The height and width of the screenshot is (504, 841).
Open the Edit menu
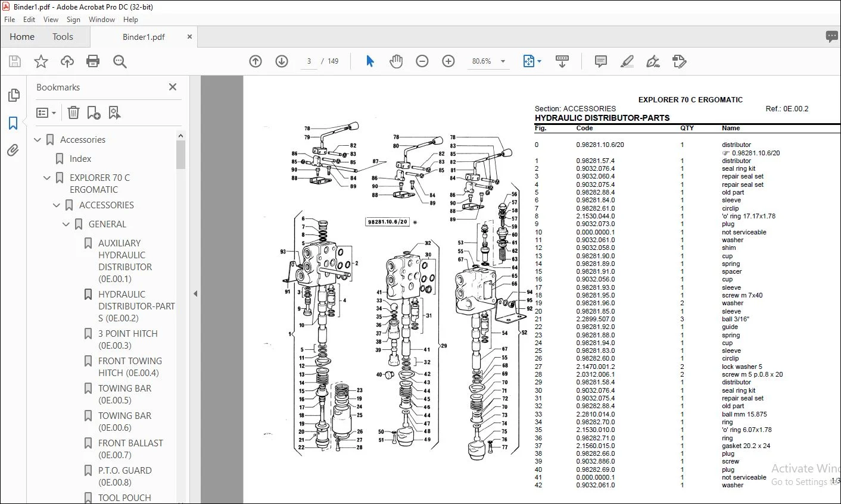[x=29, y=20]
